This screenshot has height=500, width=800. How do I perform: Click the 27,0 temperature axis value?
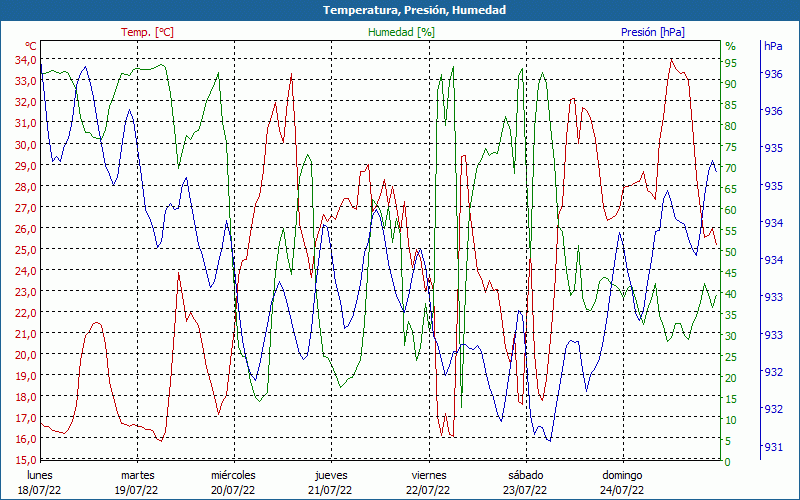25,208
